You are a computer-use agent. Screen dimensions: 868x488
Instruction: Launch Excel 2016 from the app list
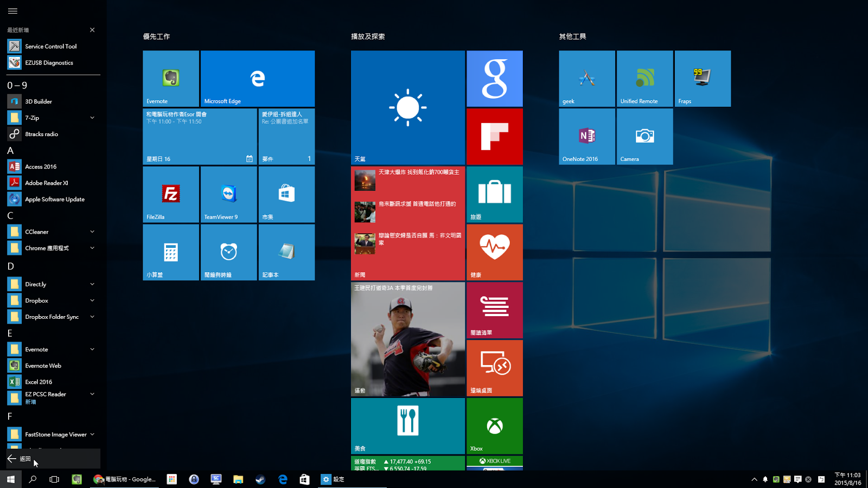[x=53, y=382]
